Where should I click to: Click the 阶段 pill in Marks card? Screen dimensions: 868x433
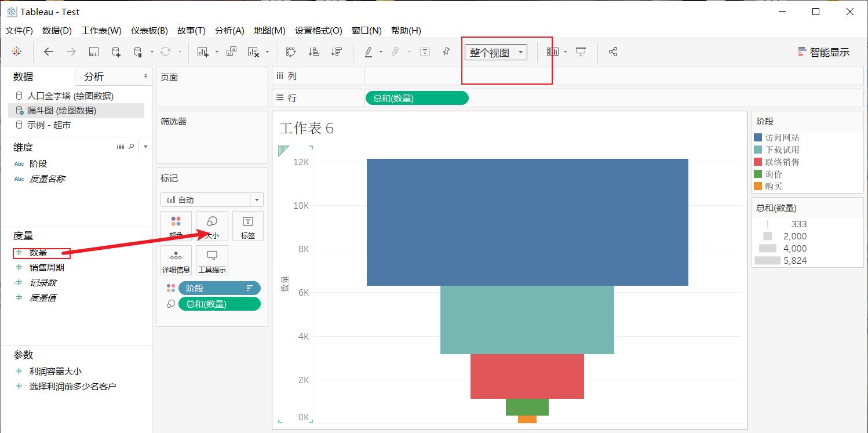[220, 288]
